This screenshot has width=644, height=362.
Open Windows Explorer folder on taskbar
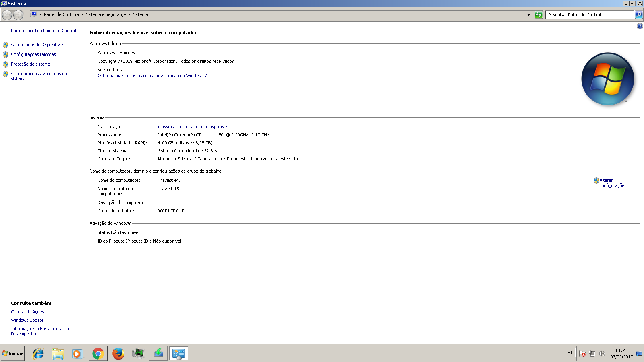pyautogui.click(x=58, y=354)
